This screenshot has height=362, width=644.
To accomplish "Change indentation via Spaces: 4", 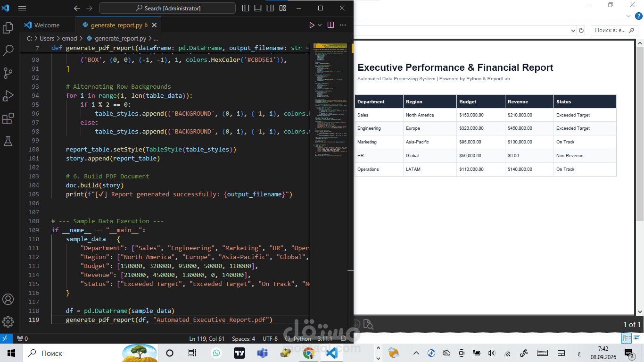I will [243, 338].
